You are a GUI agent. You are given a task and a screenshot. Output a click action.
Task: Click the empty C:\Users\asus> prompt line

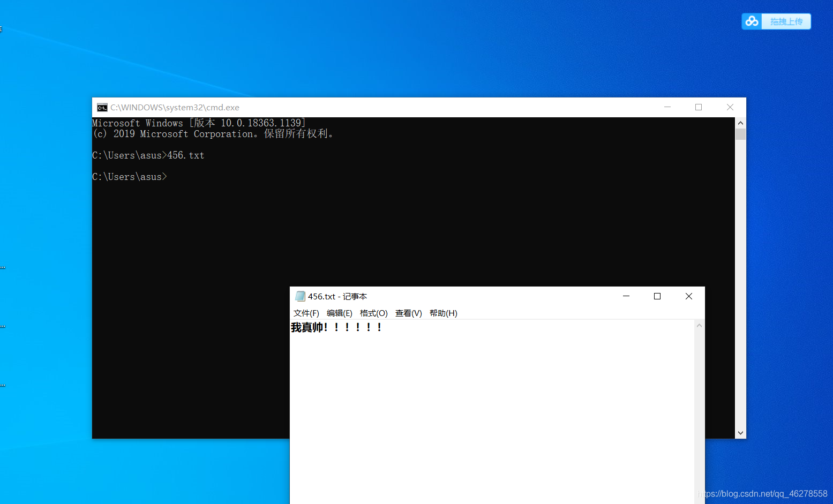tap(130, 177)
